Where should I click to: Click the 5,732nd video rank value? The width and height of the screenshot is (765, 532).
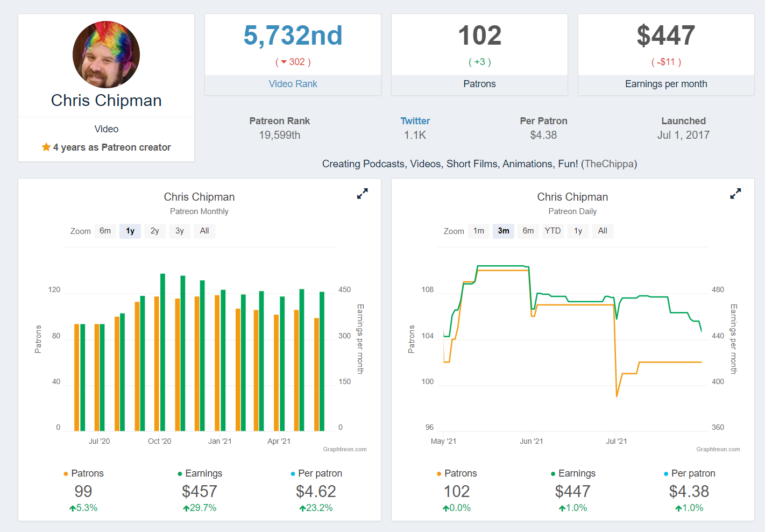[293, 36]
